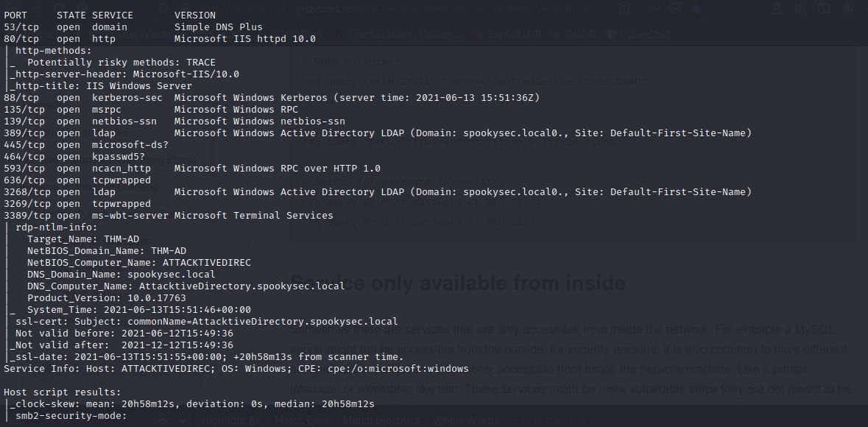The width and height of the screenshot is (868, 427).
Task: Click the 135/tcp msrpc line
Action: click(x=151, y=110)
